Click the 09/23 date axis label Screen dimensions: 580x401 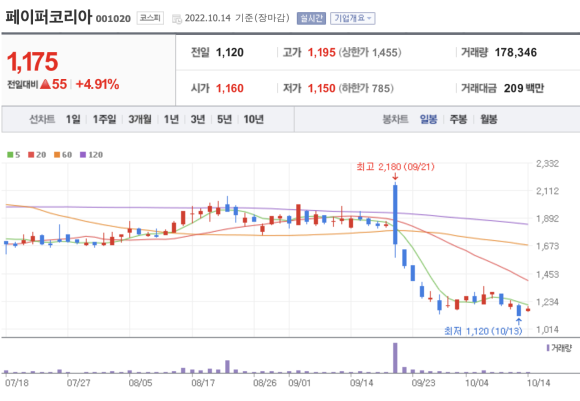click(x=424, y=383)
